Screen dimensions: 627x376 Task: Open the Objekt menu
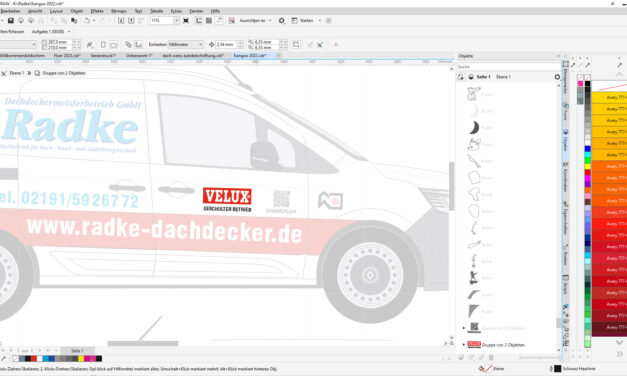click(77, 11)
